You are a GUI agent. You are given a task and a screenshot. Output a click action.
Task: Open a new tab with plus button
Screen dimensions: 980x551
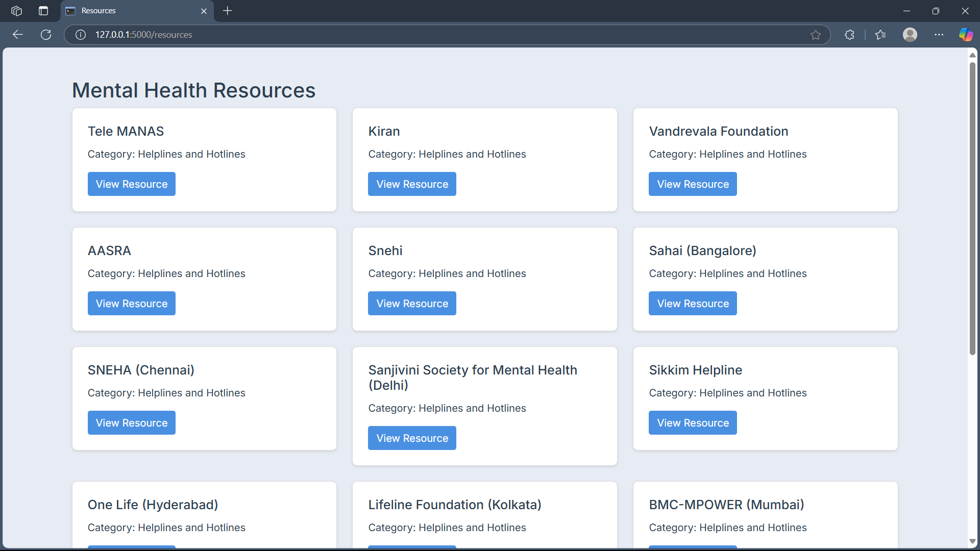pos(228,11)
